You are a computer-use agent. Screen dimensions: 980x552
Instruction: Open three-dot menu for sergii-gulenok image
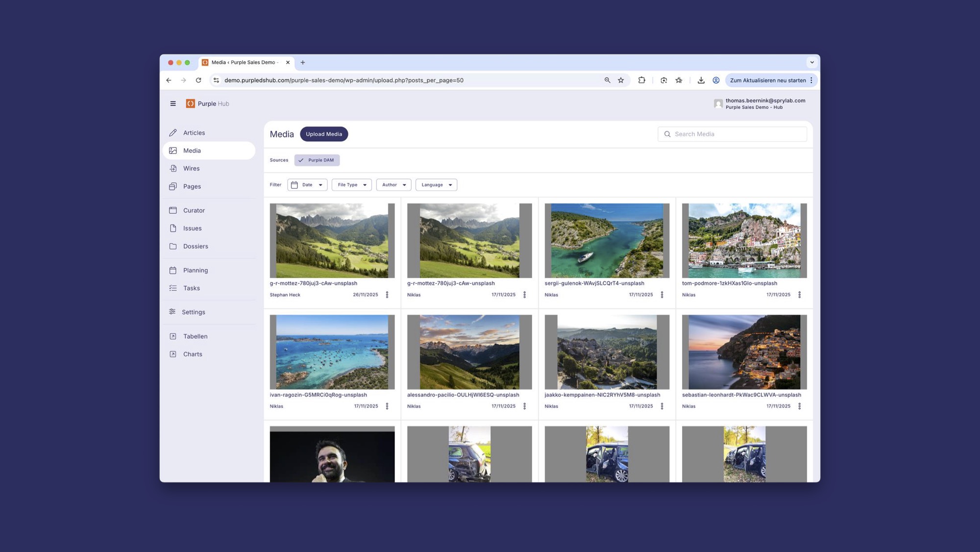tap(662, 295)
